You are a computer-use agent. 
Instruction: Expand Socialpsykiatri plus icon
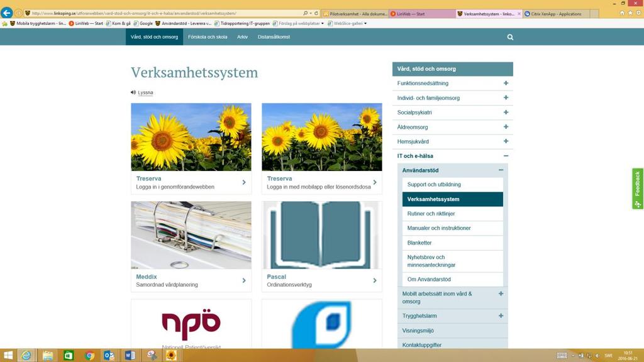[x=506, y=112]
